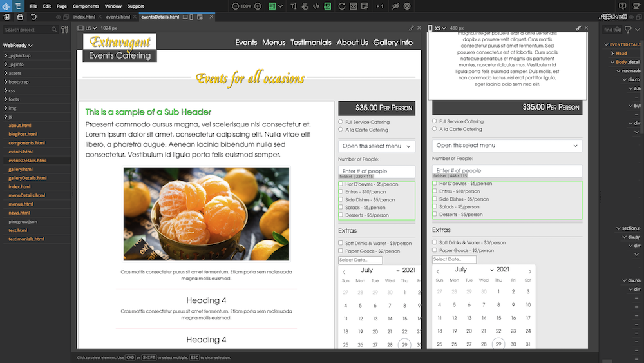Screen dimensions: 644x363
Task: Open the code editor icon
Action: tap(316, 6)
